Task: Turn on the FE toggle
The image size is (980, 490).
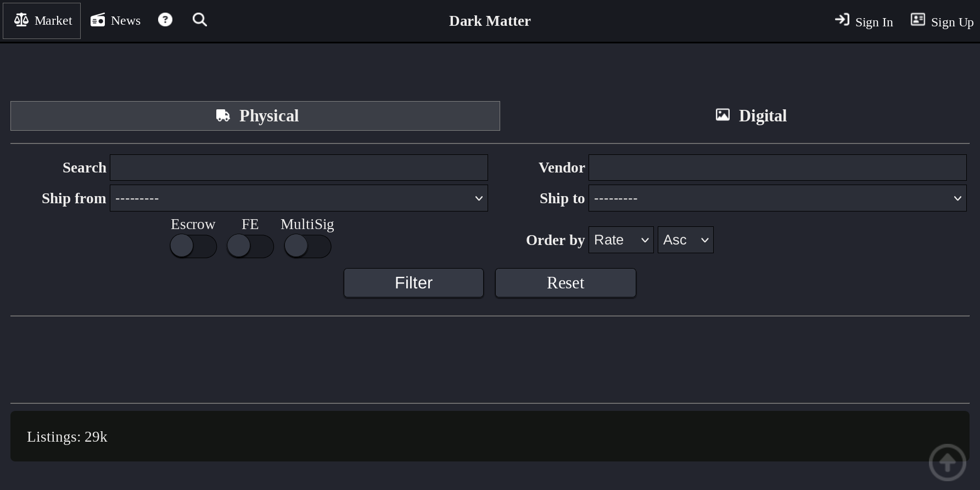Action: (x=250, y=246)
